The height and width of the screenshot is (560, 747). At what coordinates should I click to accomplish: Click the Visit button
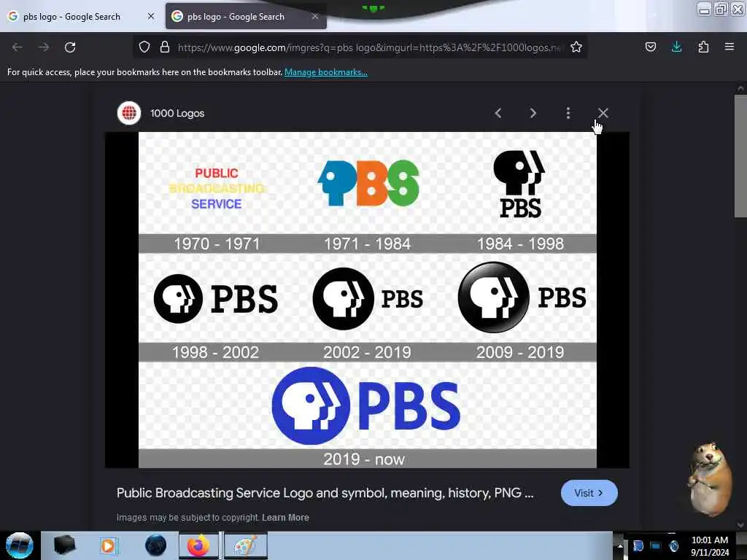[589, 493]
